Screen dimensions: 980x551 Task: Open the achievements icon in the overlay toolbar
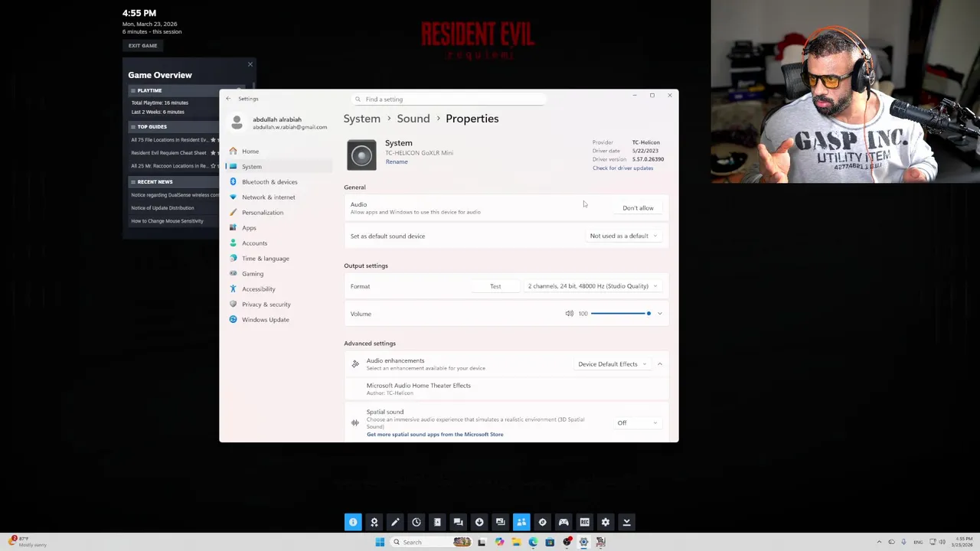[374, 522]
